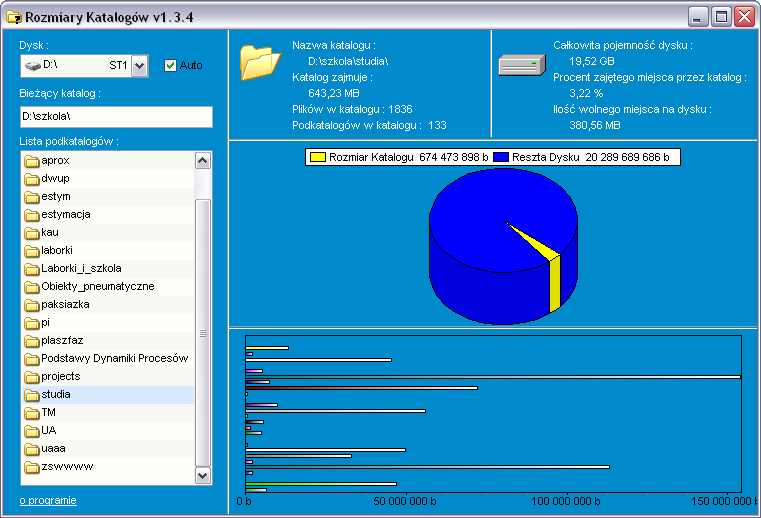Viewport: 761px width, 518px height.
Task: Click the Bieżący katalog path field
Action: pyautogui.click(x=116, y=117)
